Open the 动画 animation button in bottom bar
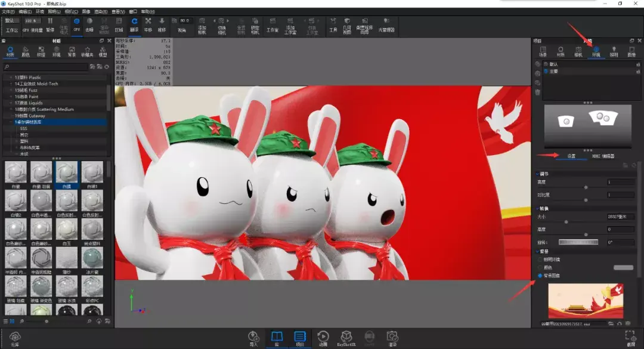Screen dimensions: 644x349 tap(323, 339)
